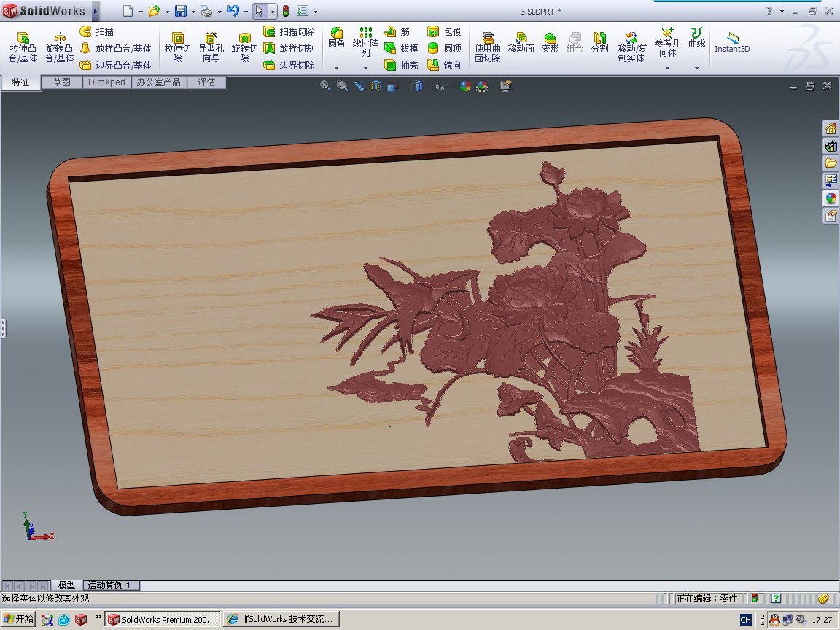Select the Boundary Boss/Base (边界凸台/基体) tool

pos(116,66)
